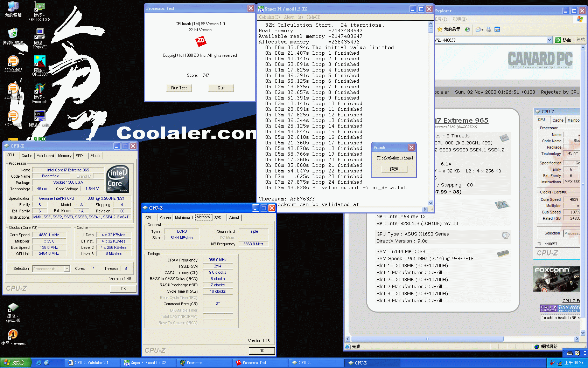
Task: Open the 說明(H) menu in Internet Explorer
Action: (x=460, y=19)
